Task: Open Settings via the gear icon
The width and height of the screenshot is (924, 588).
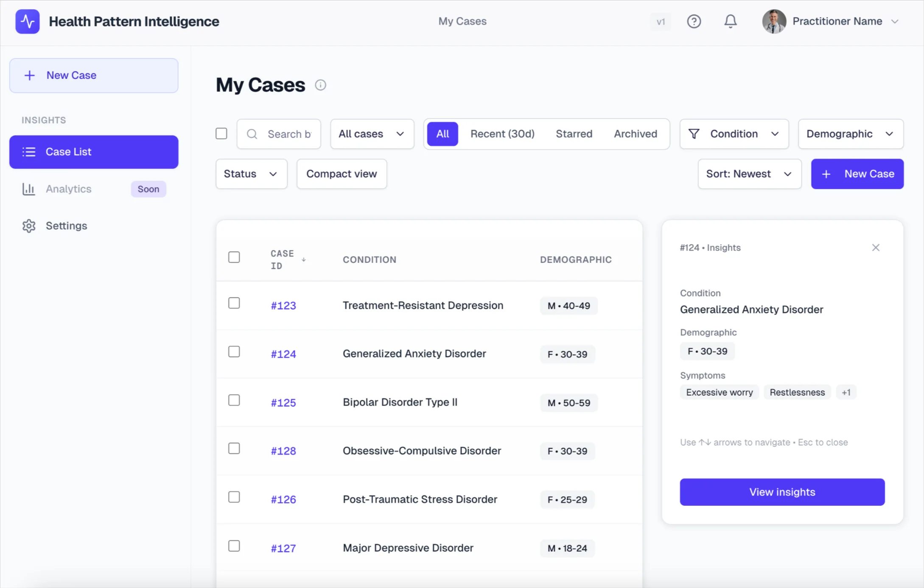Action: (x=28, y=226)
